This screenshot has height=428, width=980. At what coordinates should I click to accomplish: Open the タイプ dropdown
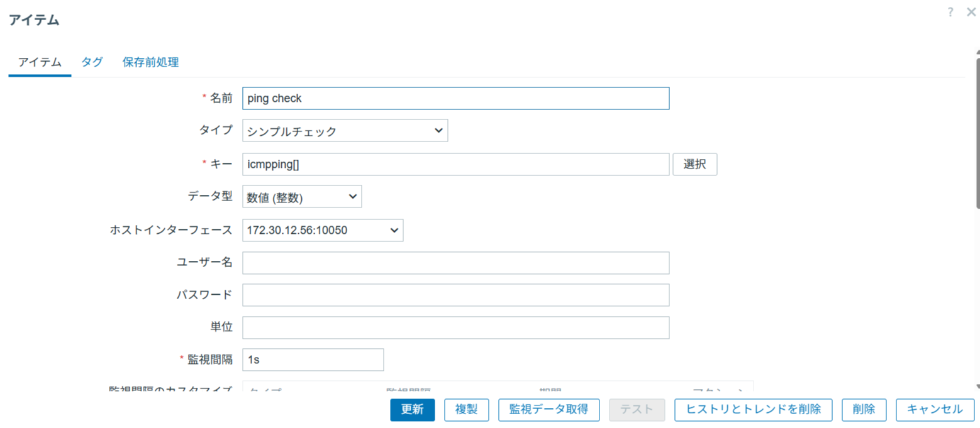pyautogui.click(x=345, y=131)
